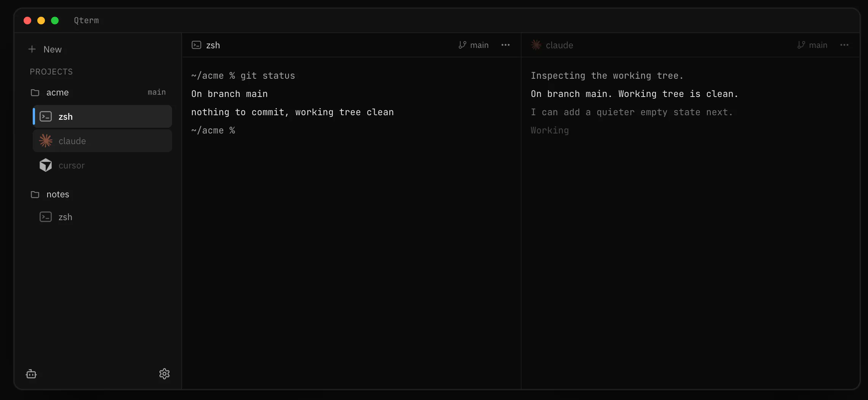
Task: Click 'nothing to commit, working tree clean'
Action: (292, 112)
